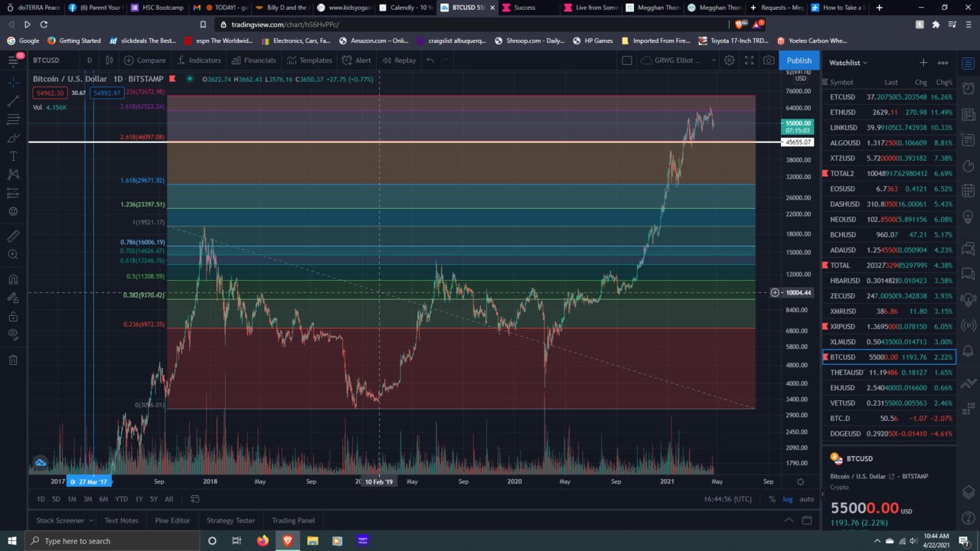Open Firefox from the Windows taskbar
Image resolution: width=980 pixels, height=551 pixels.
coord(263,541)
